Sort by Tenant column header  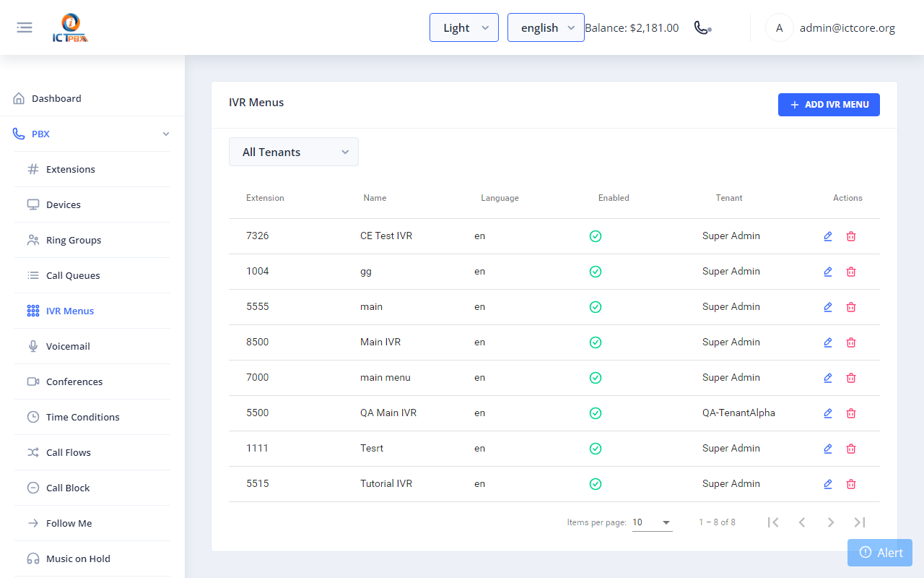(x=729, y=198)
